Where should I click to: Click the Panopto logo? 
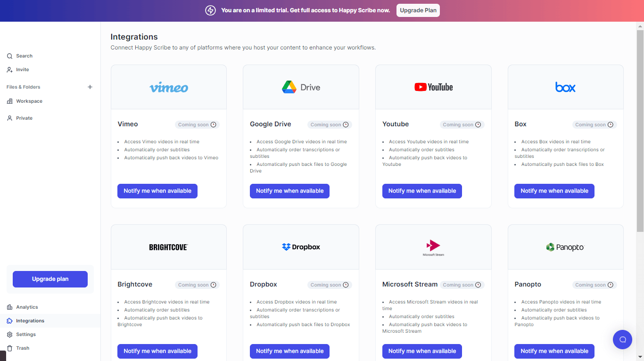[x=565, y=247]
